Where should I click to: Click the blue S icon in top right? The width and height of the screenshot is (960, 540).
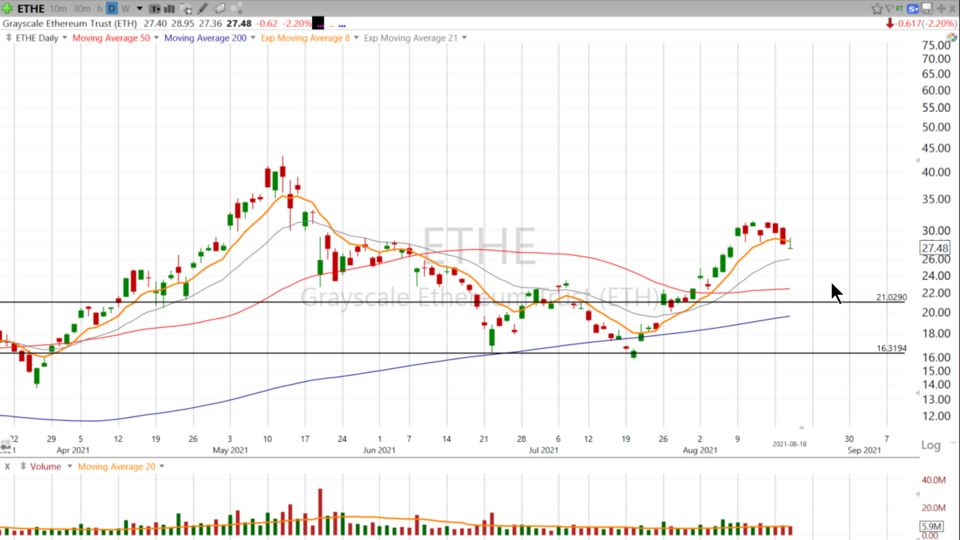(x=912, y=9)
